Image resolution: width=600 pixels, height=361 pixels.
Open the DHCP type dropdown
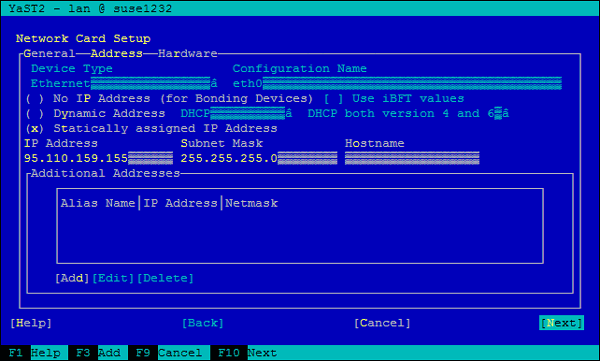point(236,113)
